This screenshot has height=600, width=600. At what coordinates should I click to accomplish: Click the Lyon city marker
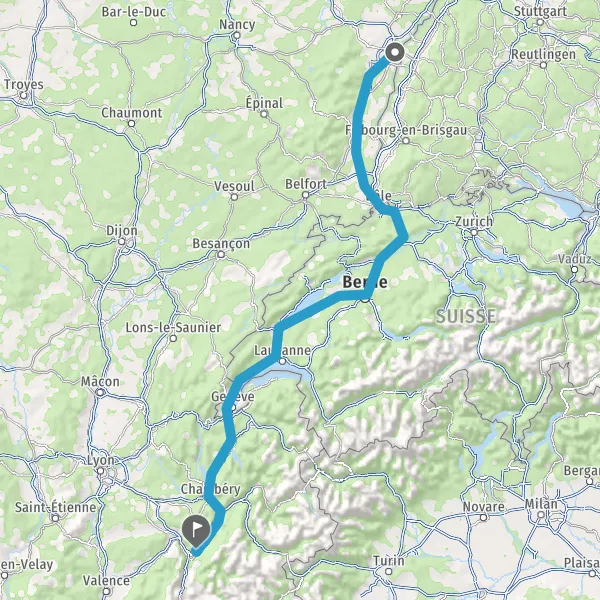tap(101, 471)
